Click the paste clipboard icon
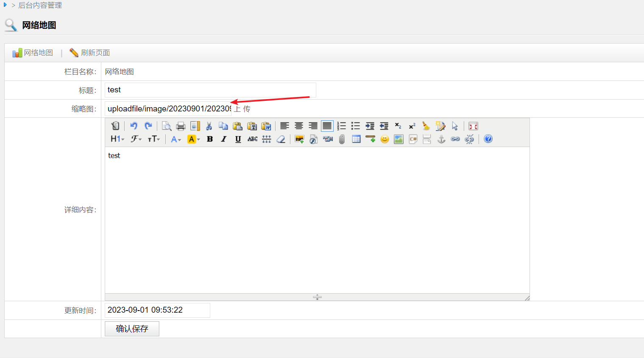This screenshot has width=644, height=358. click(x=237, y=126)
